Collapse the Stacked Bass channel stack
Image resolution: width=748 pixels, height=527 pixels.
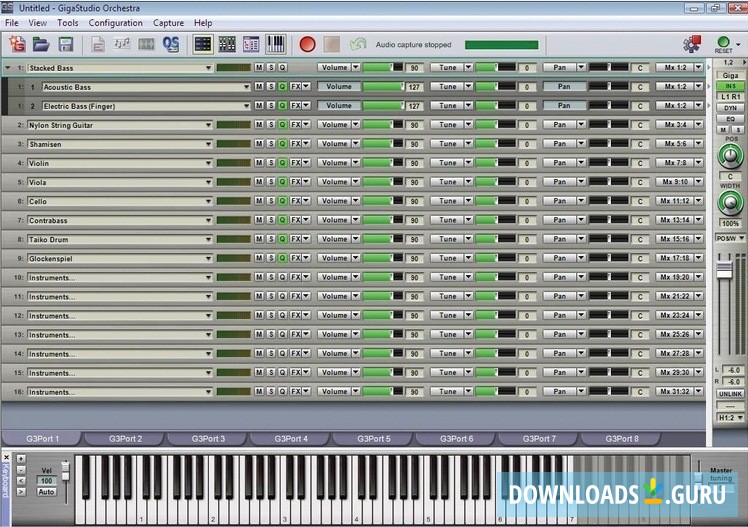point(8,68)
